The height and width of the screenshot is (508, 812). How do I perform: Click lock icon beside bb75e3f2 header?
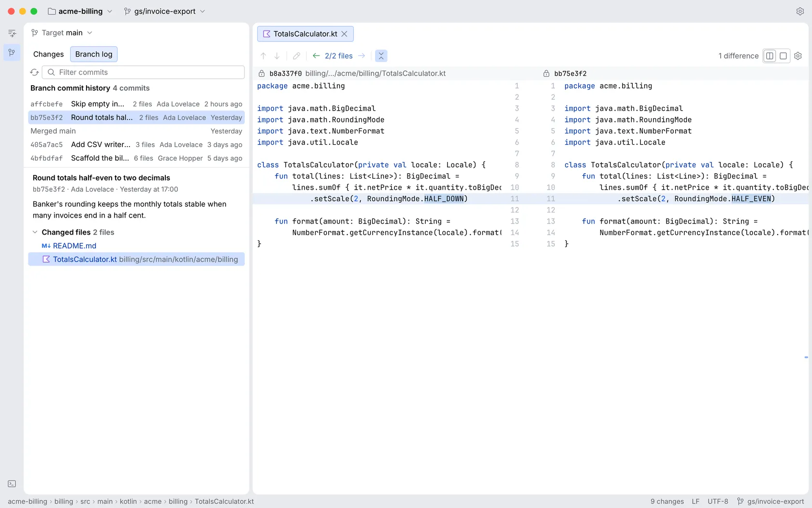coord(546,74)
